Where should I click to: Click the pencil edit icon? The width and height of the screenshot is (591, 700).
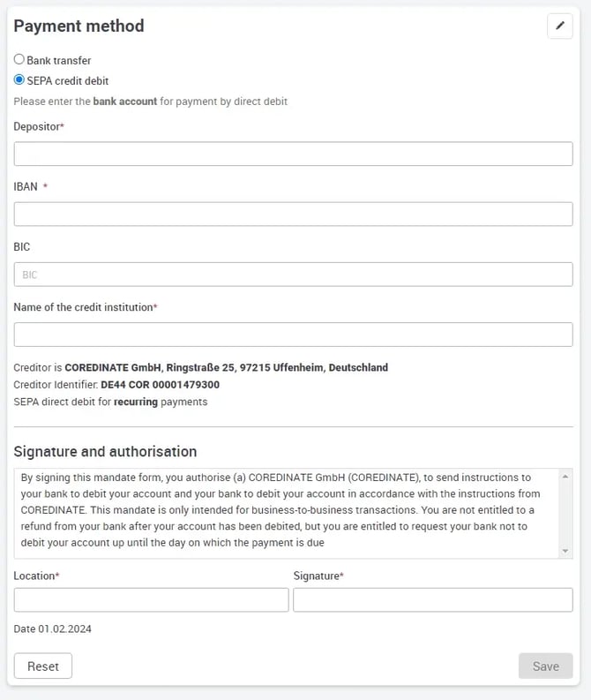pyautogui.click(x=559, y=26)
